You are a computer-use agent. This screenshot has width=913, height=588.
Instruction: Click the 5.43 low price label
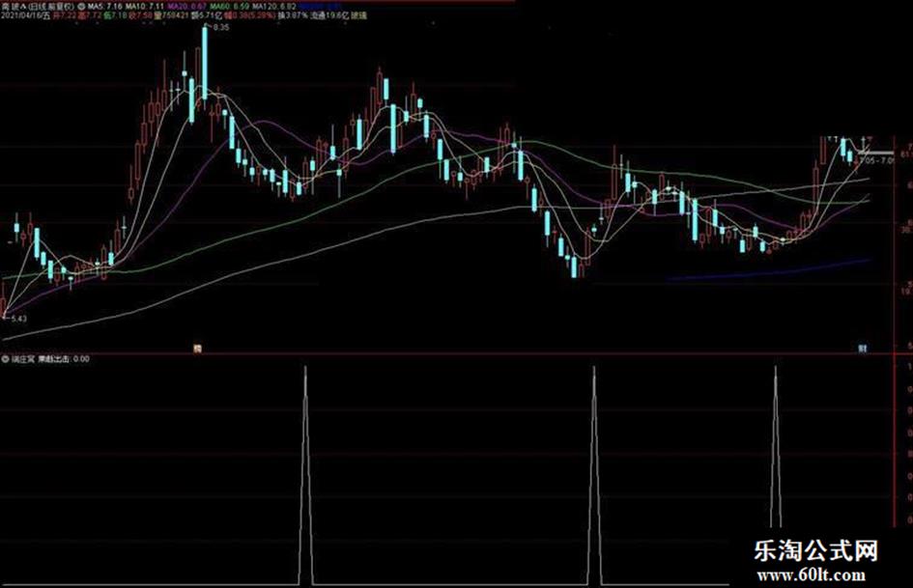point(18,319)
